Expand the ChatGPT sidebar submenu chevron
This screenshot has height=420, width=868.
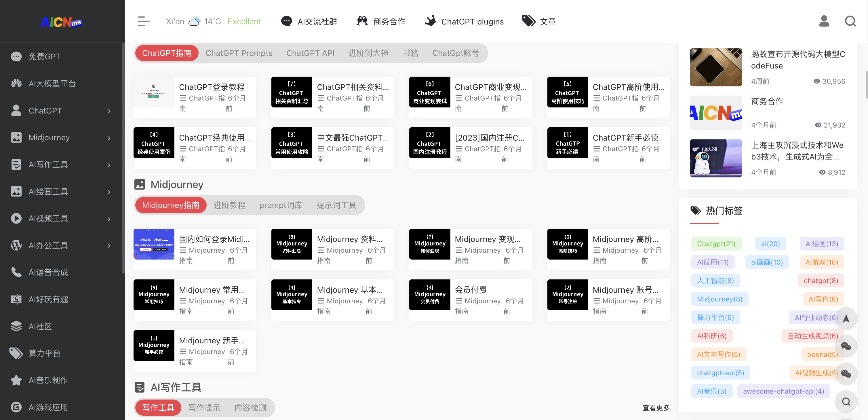pyautogui.click(x=108, y=111)
